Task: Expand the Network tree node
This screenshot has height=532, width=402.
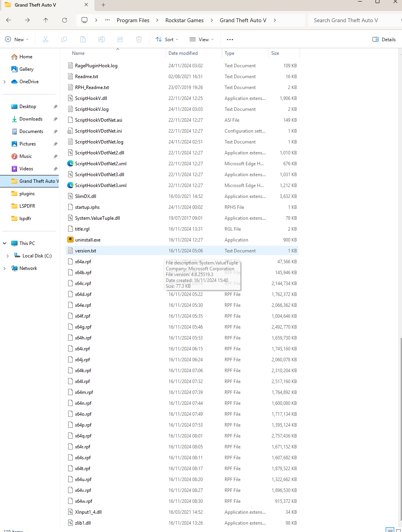Action: coord(5,268)
